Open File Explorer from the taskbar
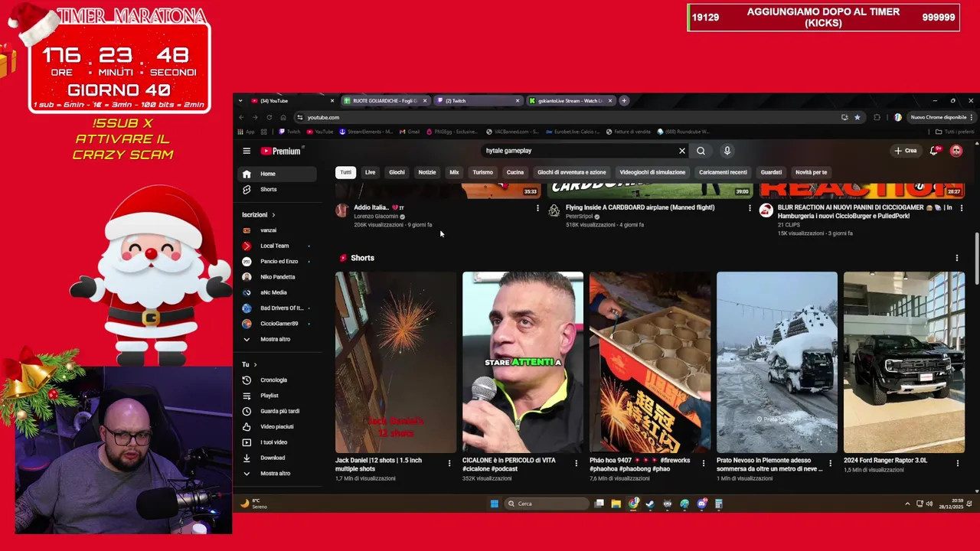The height and width of the screenshot is (551, 980). click(x=616, y=504)
